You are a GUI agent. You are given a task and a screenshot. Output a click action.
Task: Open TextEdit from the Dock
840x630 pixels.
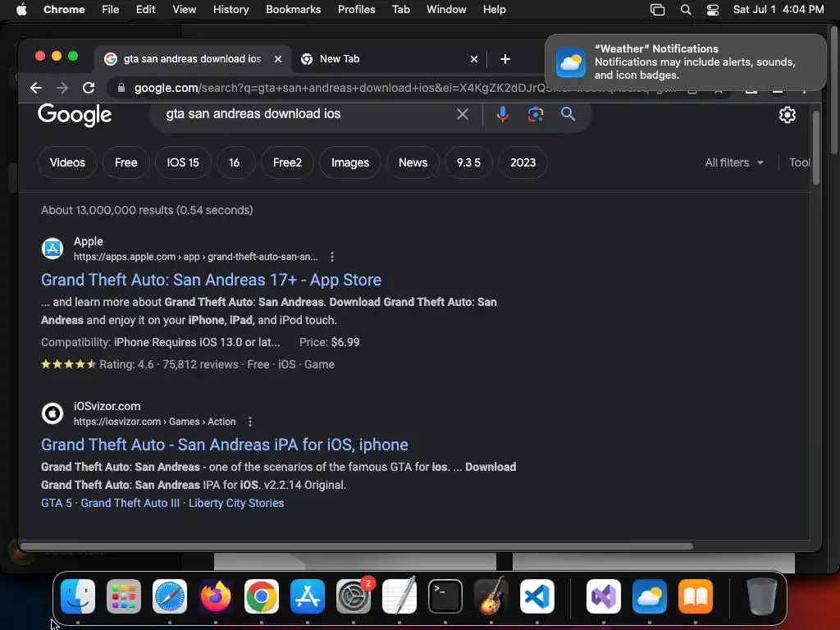click(x=399, y=596)
